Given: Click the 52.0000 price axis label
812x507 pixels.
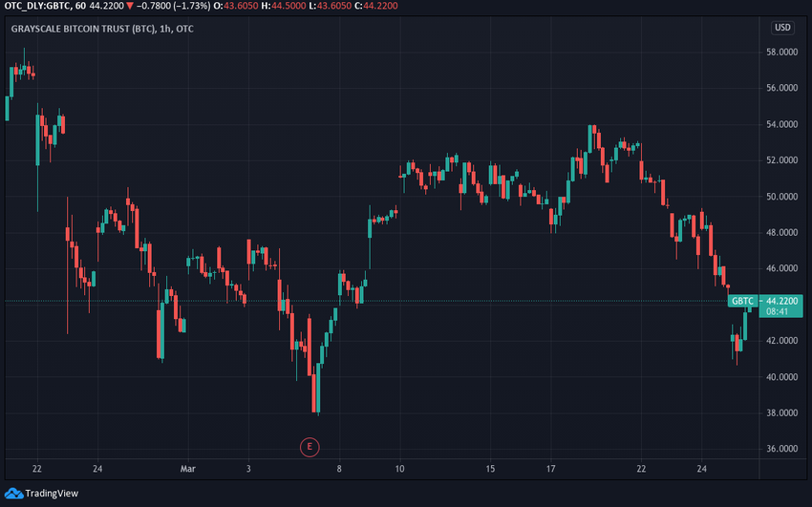Looking at the screenshot, I should 781,160.
